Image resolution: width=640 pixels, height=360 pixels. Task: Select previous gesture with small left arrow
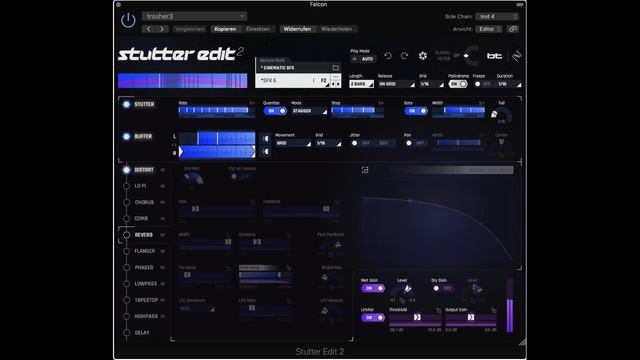point(333,84)
